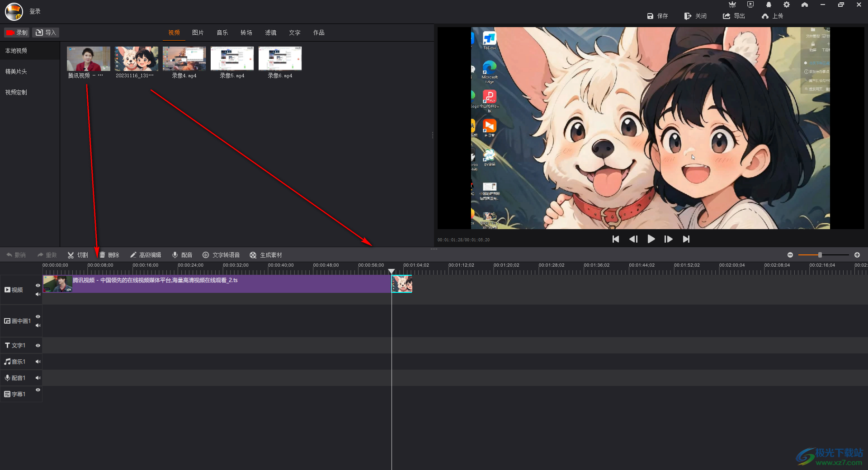Toggle visibility of the 视频 track
The image size is (868, 470).
[38, 286]
